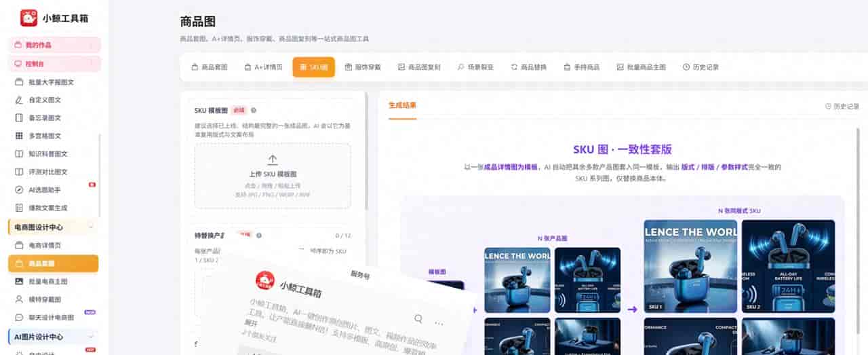
Task: Open 批量大字报图文 via its sidebar icon
Action: tap(19, 82)
